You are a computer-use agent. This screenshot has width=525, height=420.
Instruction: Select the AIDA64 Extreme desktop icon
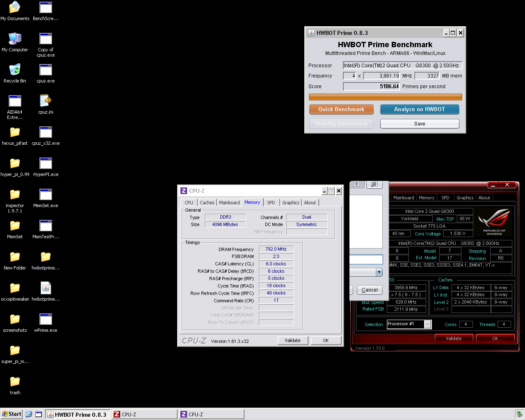[x=15, y=107]
